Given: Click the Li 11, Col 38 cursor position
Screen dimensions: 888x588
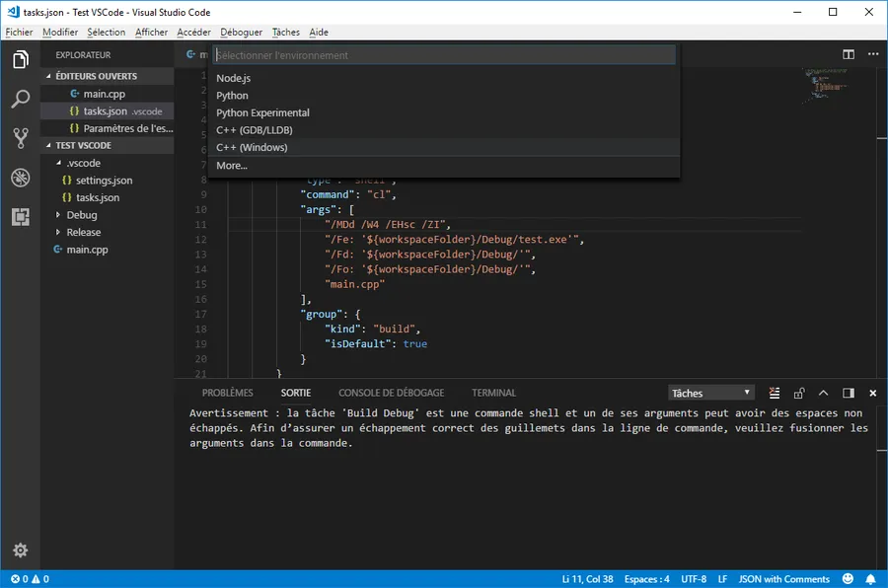Looking at the screenshot, I should [587, 579].
